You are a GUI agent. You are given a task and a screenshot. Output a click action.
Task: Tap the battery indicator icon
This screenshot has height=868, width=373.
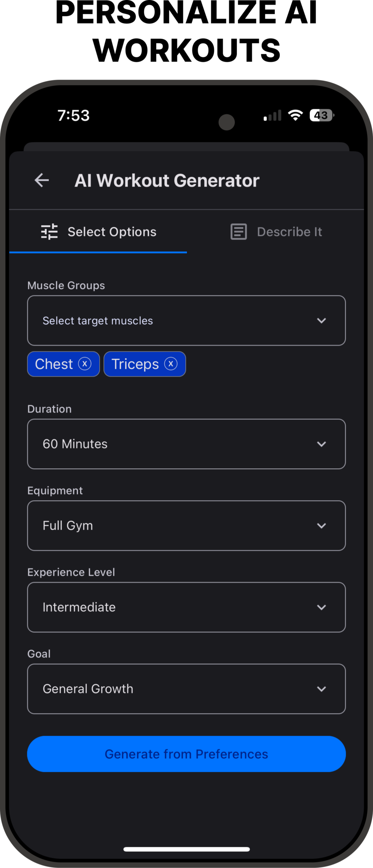322,115
